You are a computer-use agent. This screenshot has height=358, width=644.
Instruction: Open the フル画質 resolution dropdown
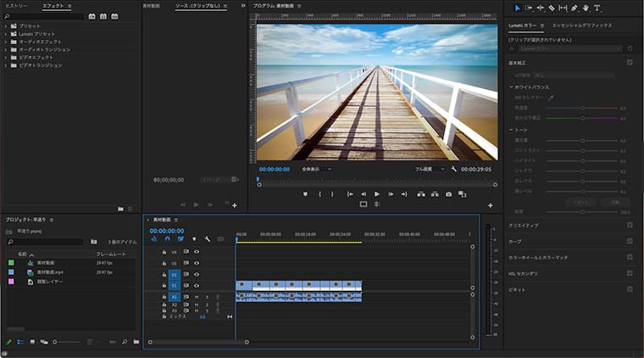pyautogui.click(x=430, y=169)
